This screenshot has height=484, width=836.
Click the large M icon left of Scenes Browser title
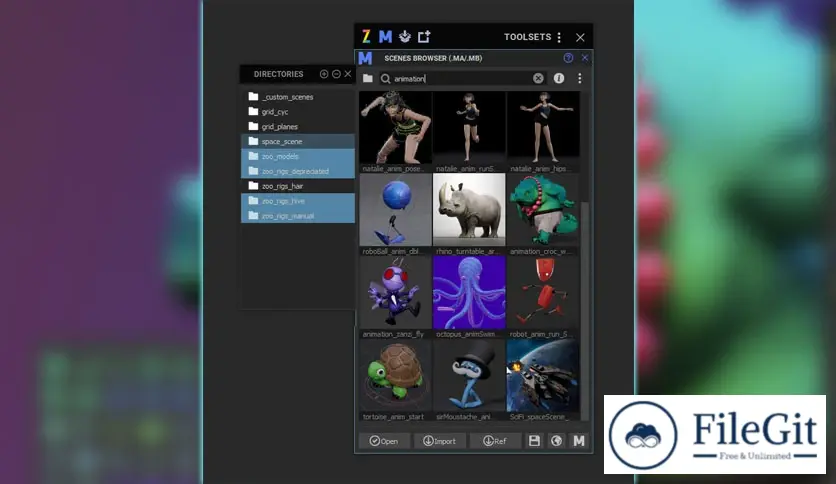pos(365,58)
